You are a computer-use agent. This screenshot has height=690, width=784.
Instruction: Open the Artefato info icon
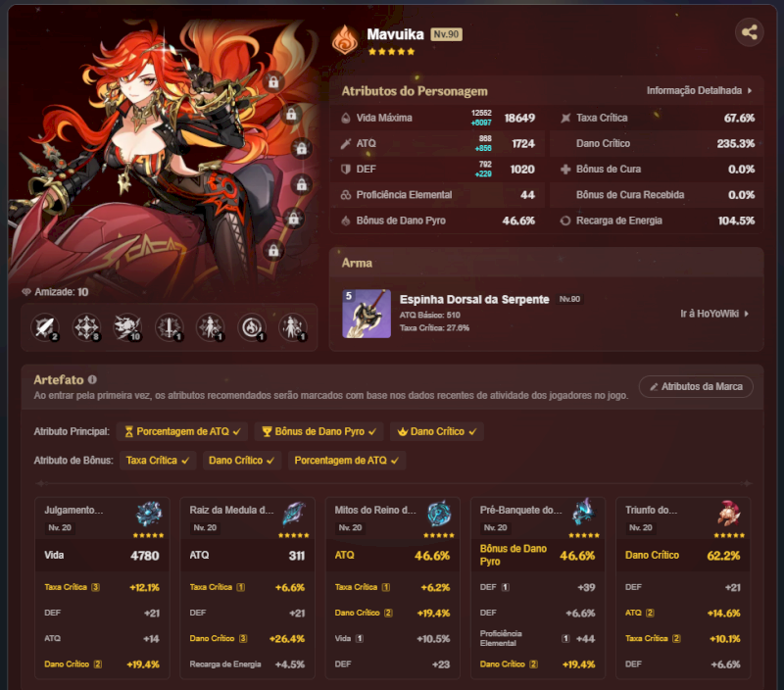tap(92, 379)
